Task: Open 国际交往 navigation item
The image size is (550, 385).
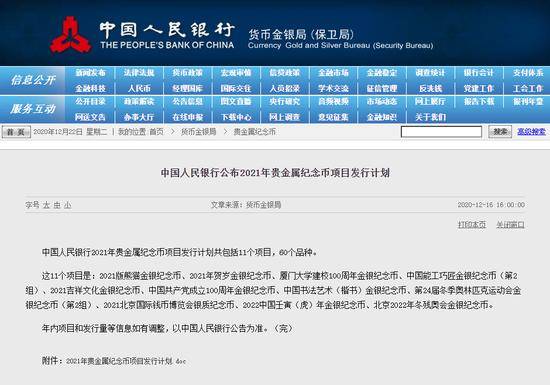Action: (x=236, y=88)
